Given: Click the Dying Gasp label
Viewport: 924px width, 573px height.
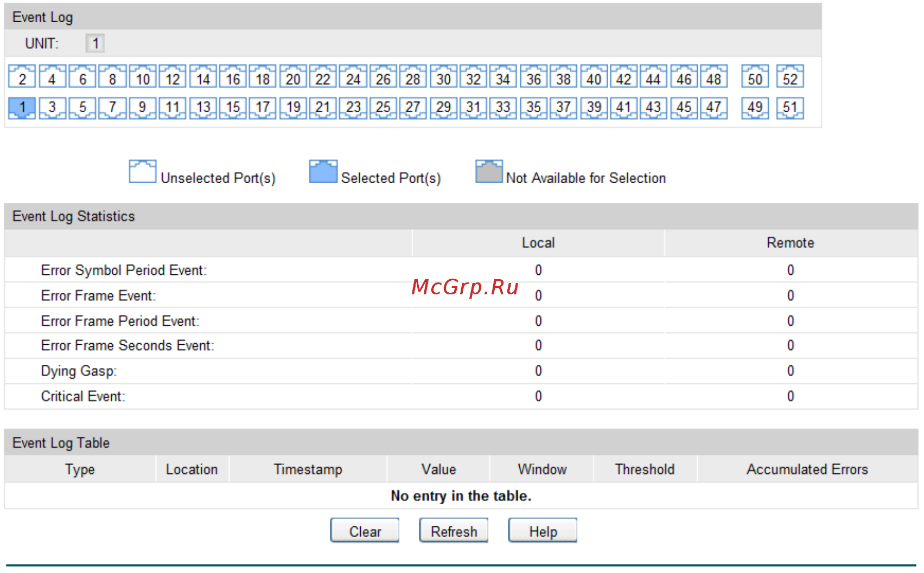Looking at the screenshot, I should 79,371.
